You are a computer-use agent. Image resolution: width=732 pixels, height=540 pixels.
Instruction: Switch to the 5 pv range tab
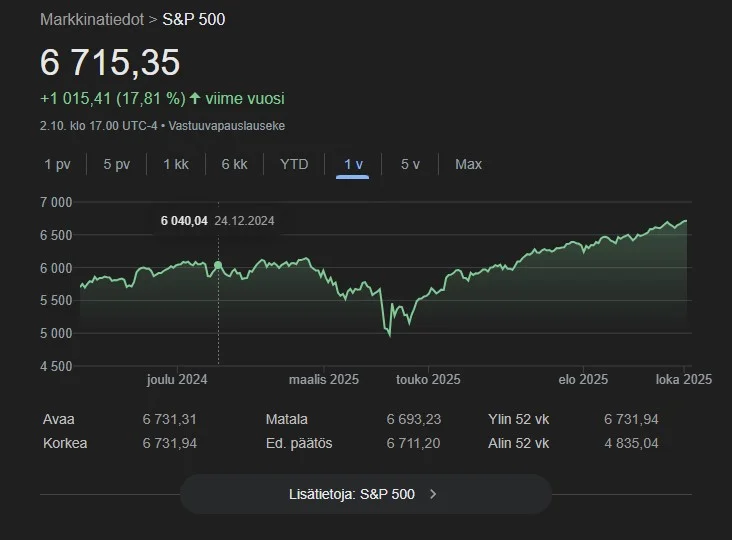pos(116,164)
